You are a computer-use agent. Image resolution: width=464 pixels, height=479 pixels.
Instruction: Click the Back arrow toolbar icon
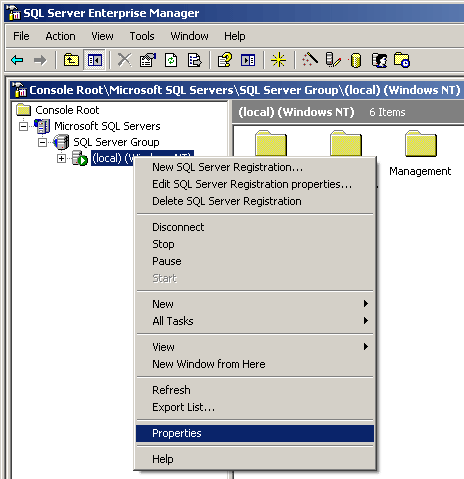[17, 60]
